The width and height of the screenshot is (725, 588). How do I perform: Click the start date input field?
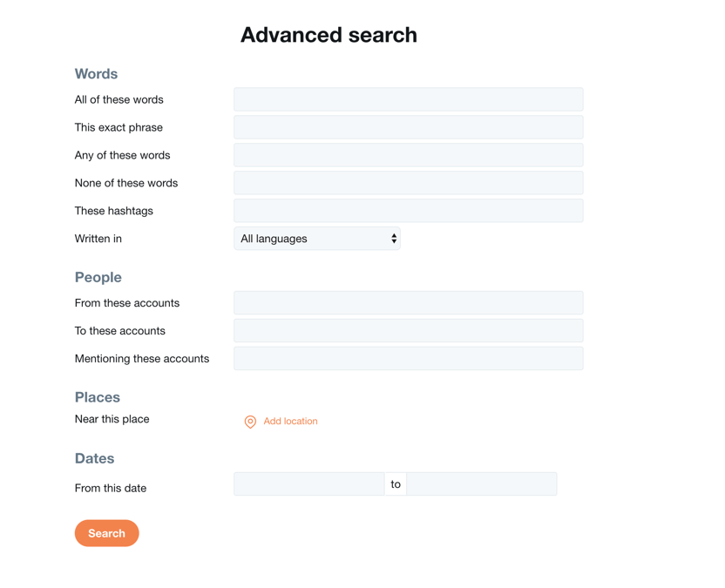308,484
